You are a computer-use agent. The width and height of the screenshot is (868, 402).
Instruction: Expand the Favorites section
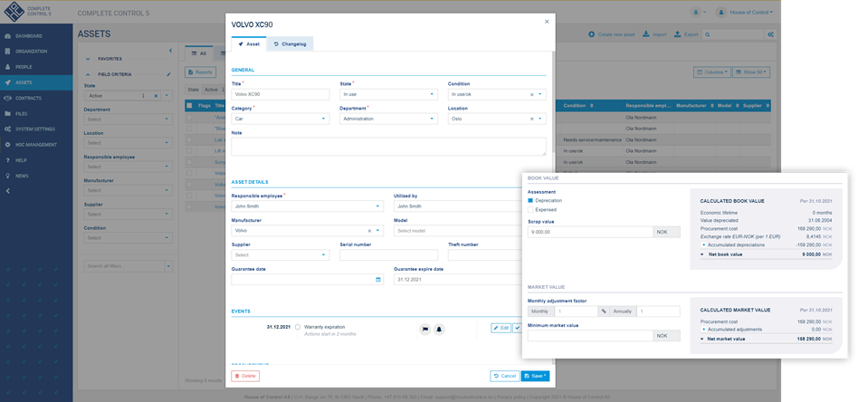point(88,59)
